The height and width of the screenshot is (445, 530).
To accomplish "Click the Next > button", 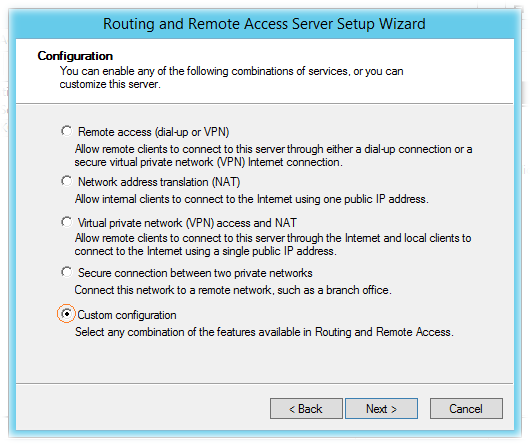I will tap(381, 409).
